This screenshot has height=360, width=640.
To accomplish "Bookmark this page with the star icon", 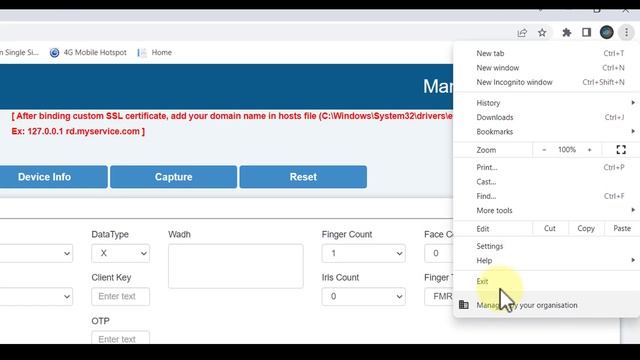I will [542, 33].
